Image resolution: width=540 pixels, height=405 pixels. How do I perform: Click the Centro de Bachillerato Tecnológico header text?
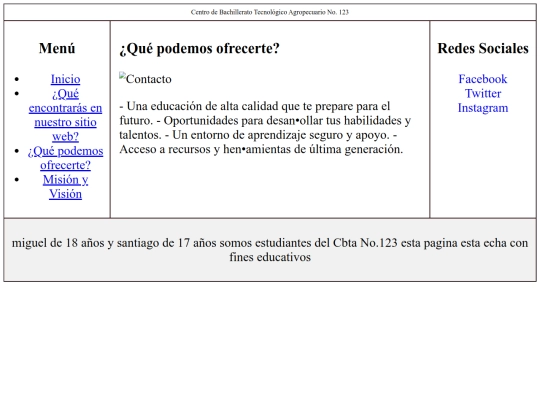pos(270,12)
